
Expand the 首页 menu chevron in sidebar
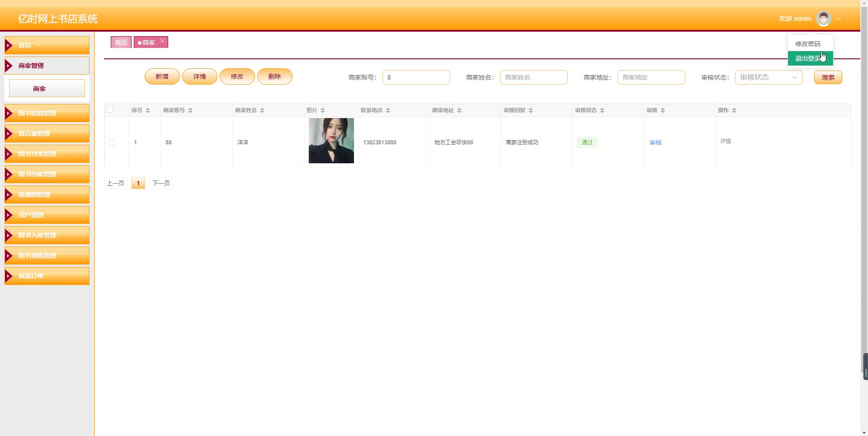tap(38, 45)
